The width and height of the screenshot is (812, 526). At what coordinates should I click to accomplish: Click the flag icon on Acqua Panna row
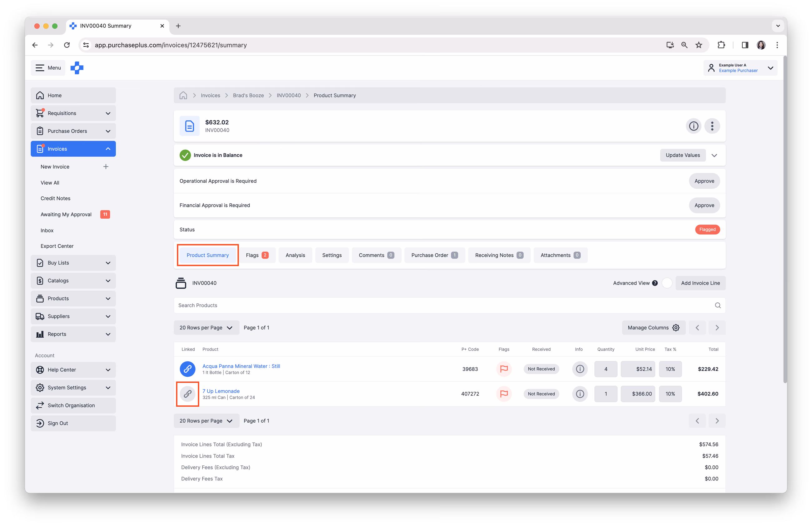tap(503, 369)
